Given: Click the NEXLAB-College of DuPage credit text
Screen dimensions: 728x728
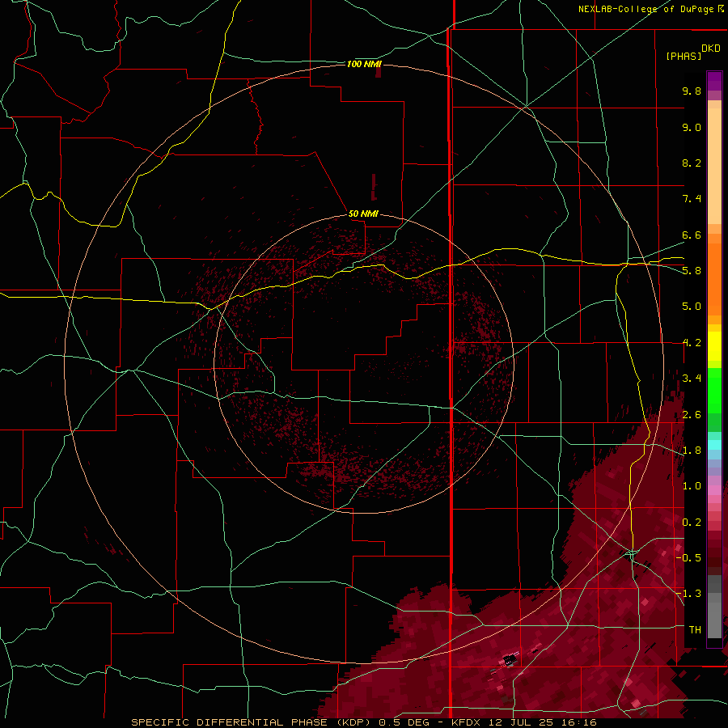Looking at the screenshot, I should (646, 9).
